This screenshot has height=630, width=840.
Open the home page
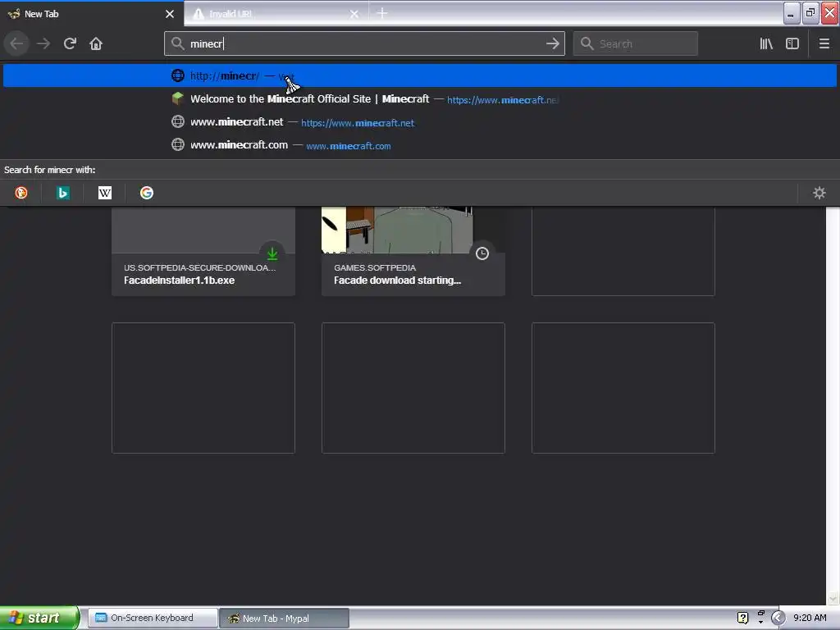click(96, 43)
